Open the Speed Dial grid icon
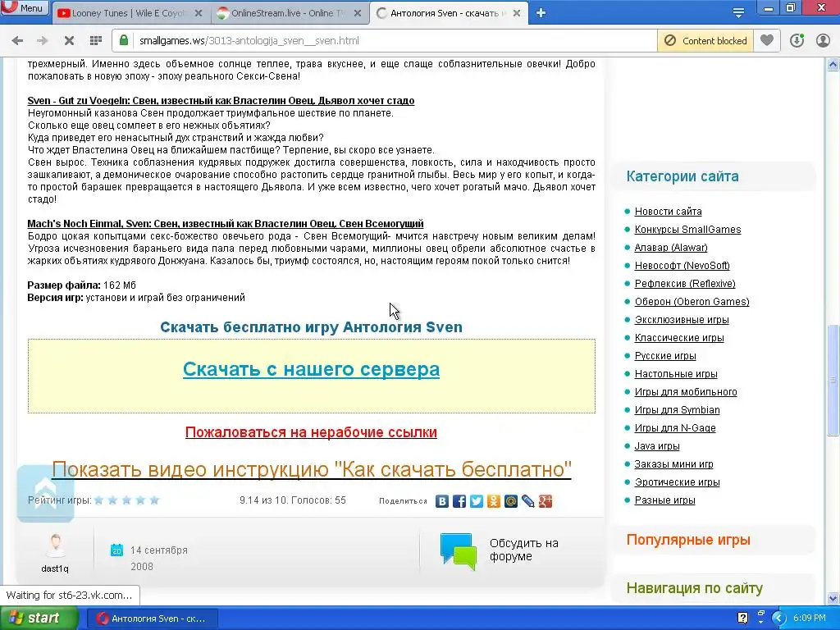Screen dimensions: 840x630 pyautogui.click(x=96, y=41)
